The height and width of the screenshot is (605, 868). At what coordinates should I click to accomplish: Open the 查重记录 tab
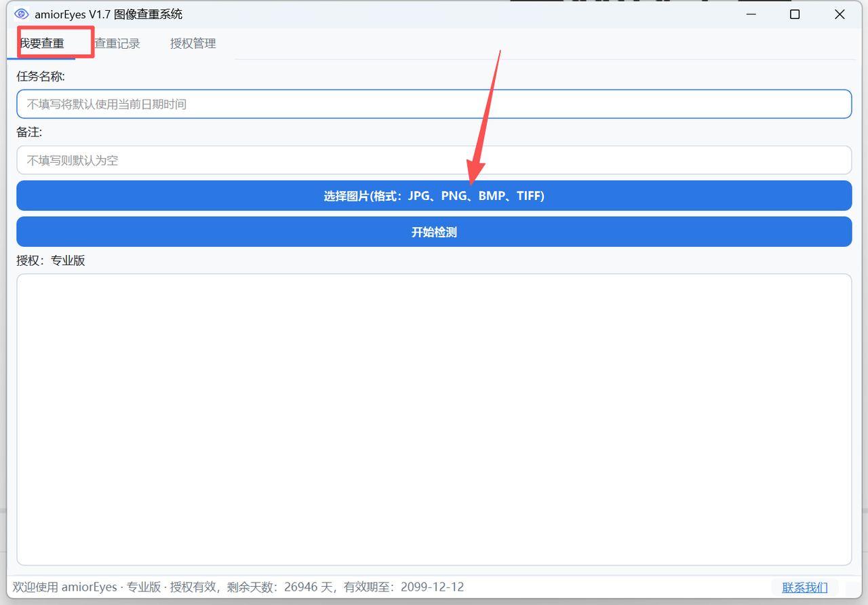click(117, 44)
